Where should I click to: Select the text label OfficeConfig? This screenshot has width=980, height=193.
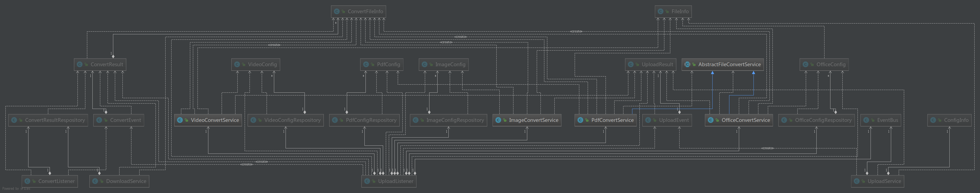coord(831,64)
